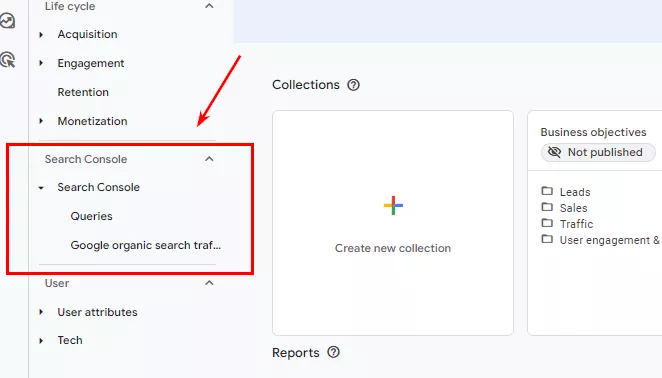
Task: Expand the Engagement arrow
Action: pyautogui.click(x=41, y=63)
